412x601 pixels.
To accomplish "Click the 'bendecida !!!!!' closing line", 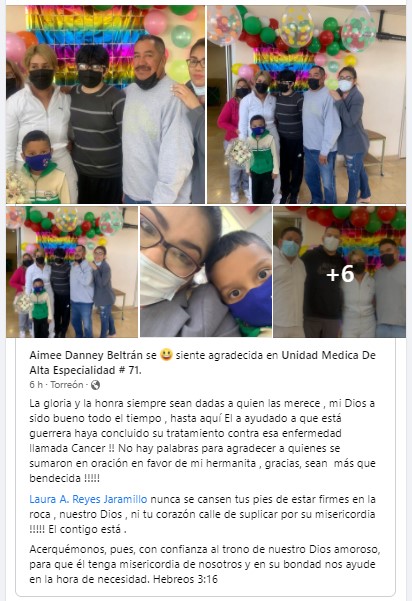I will click(64, 478).
